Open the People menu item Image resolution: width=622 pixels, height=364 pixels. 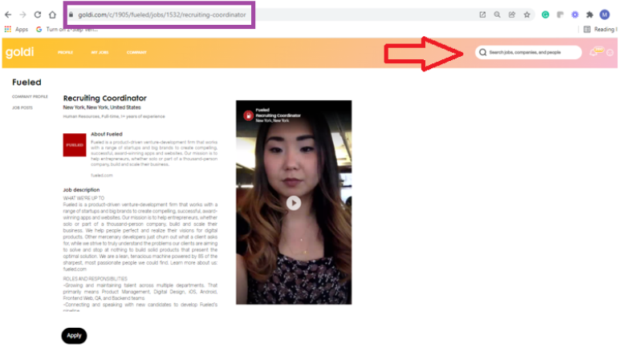pos(65,53)
